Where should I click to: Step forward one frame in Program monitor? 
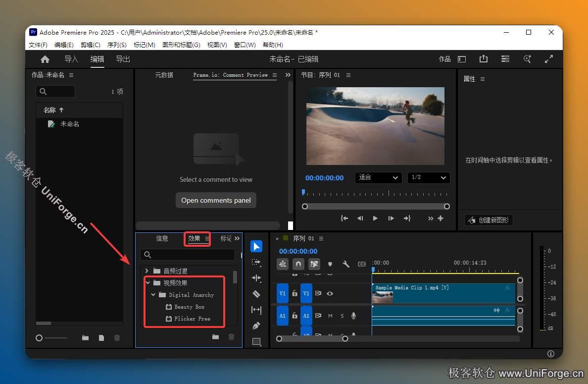(x=391, y=218)
